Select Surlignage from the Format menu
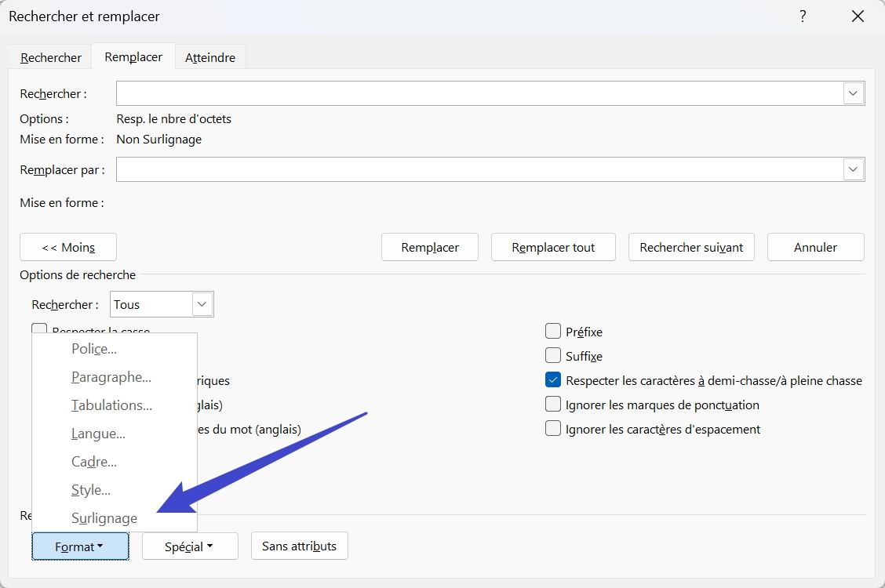Screen dimensions: 885x588 tap(104, 518)
